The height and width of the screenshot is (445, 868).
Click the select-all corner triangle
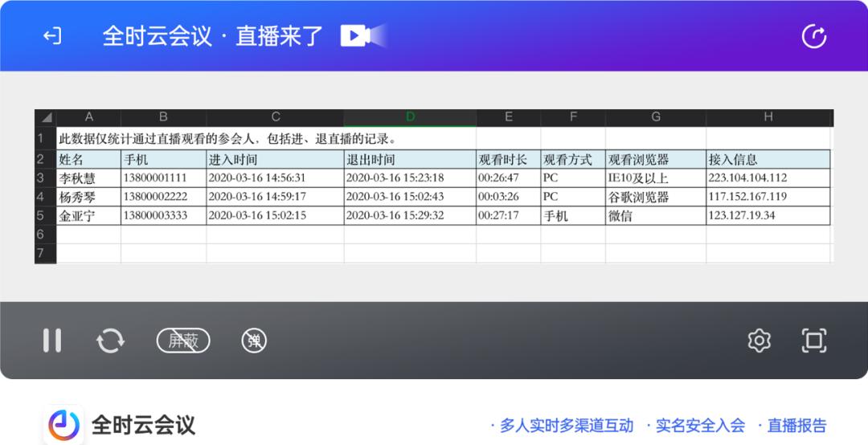tap(45, 117)
